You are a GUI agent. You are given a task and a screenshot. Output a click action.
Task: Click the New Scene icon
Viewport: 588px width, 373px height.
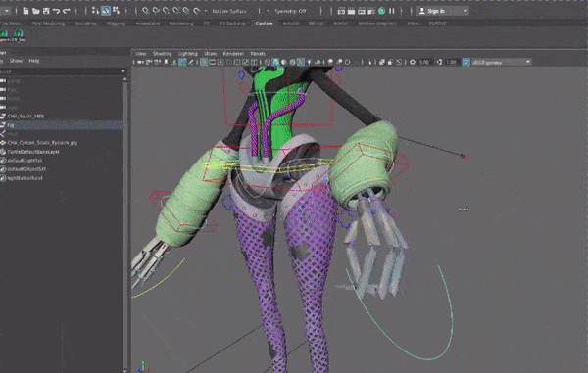pos(25,11)
